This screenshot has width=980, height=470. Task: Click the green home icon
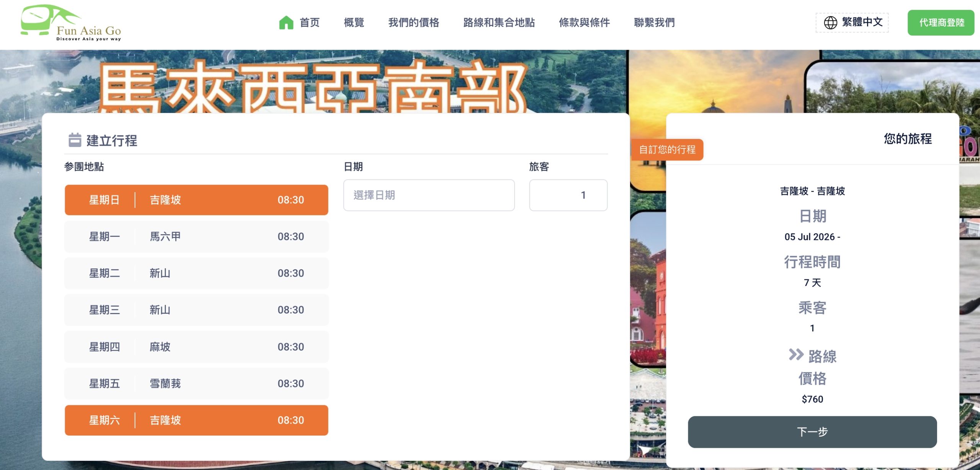(x=286, y=23)
